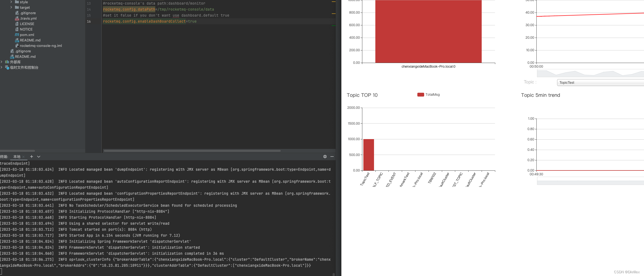Open the .gitignore file under target

click(x=28, y=13)
